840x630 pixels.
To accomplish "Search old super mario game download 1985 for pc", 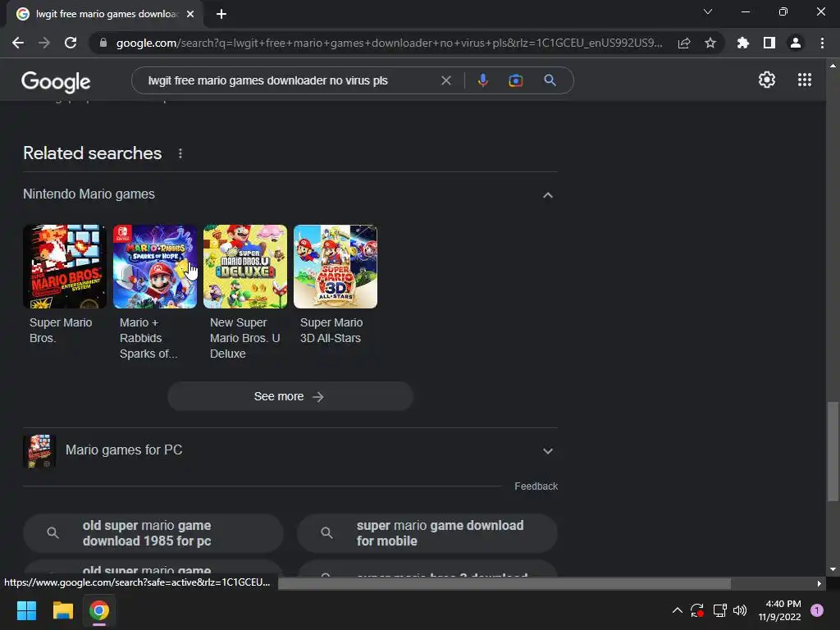I will (x=153, y=533).
